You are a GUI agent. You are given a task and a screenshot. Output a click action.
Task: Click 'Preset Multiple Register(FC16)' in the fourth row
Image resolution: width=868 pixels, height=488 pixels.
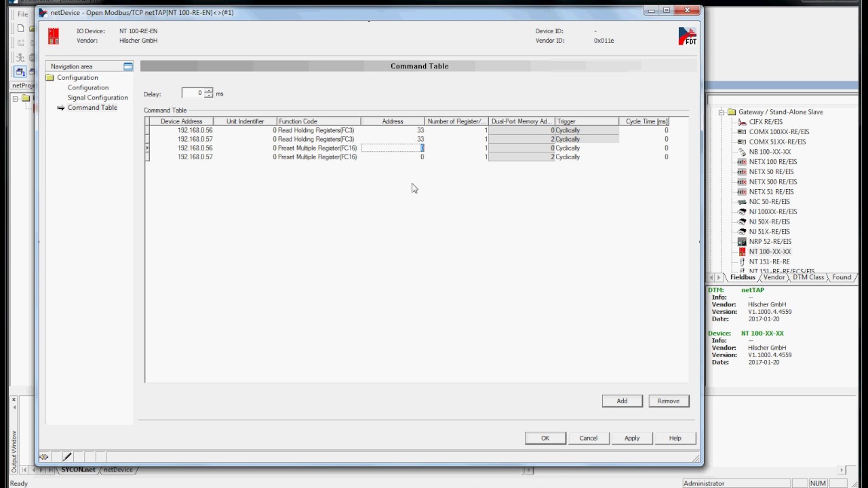(317, 157)
